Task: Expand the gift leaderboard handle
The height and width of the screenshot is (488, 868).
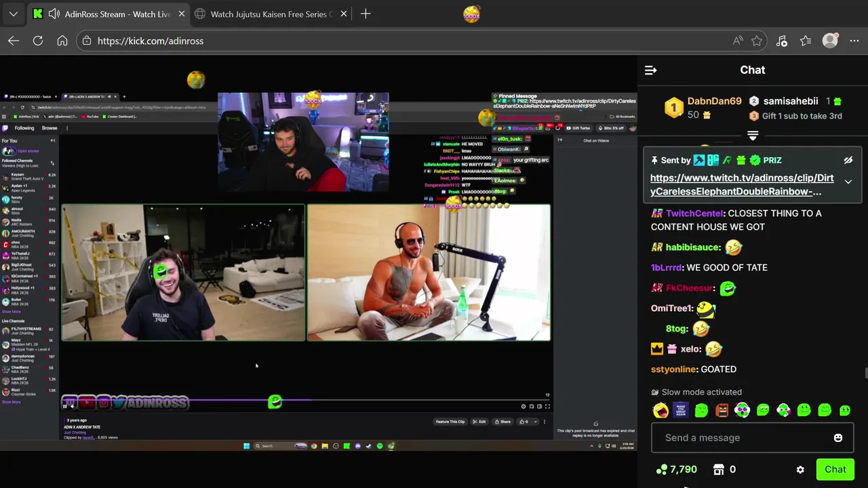Action: 753,136
